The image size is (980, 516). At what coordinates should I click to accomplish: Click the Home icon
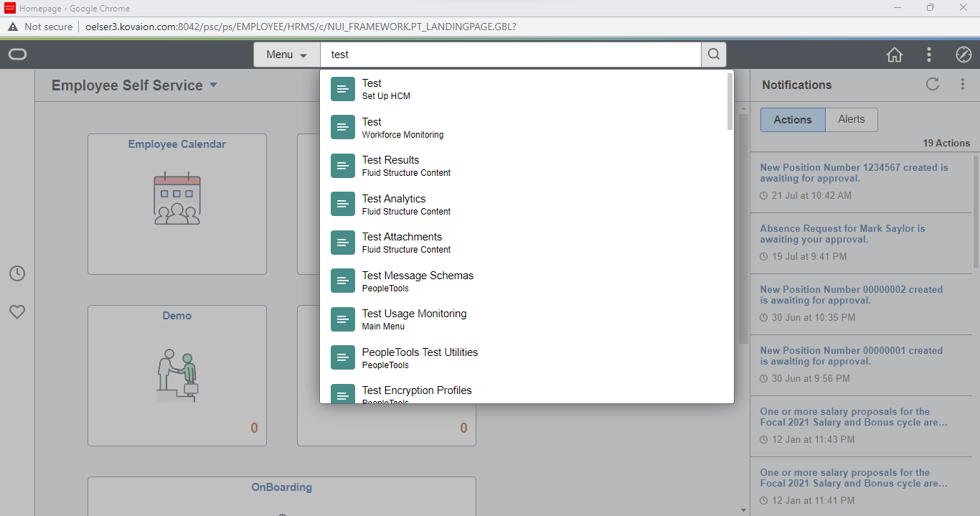tap(894, 55)
